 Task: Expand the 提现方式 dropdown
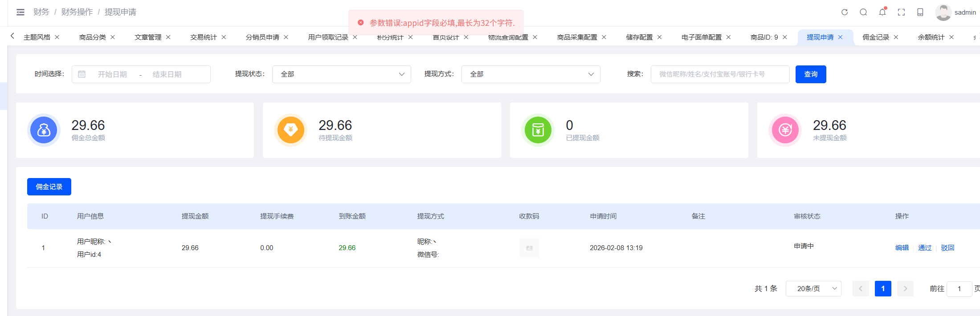click(531, 74)
